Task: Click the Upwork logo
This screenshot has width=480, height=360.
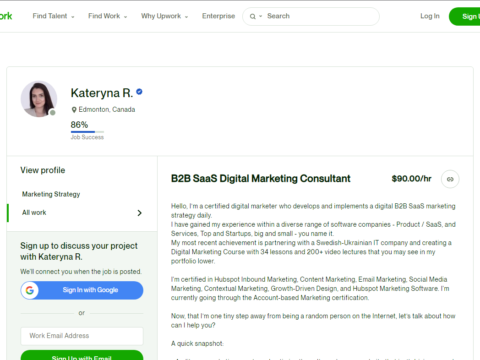Action: (x=6, y=16)
